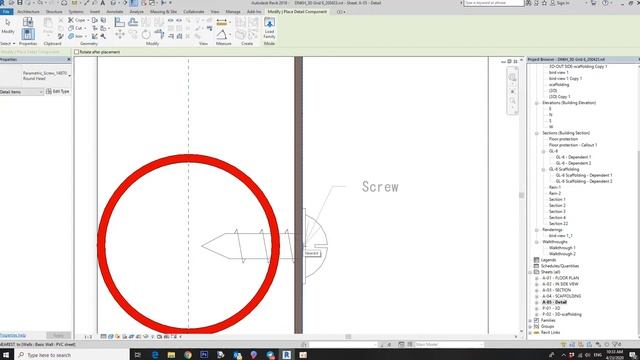The width and height of the screenshot is (640, 360).
Task: Open File Explorer from the taskbar
Action: point(171,355)
